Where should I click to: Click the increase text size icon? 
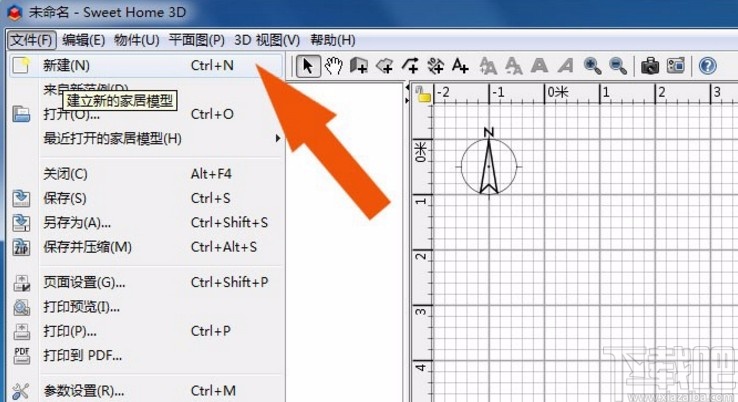click(x=488, y=66)
